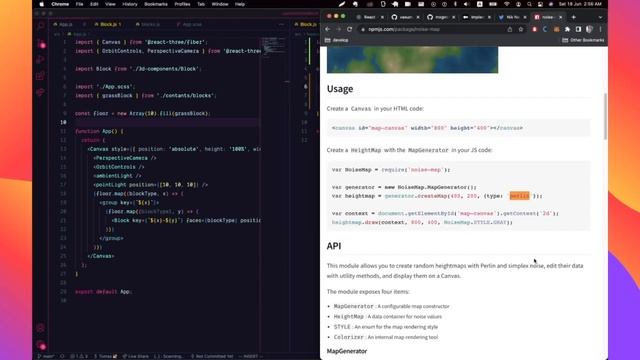Start Live Share from status bar
Screen dimensions: 640x360
[136, 356]
